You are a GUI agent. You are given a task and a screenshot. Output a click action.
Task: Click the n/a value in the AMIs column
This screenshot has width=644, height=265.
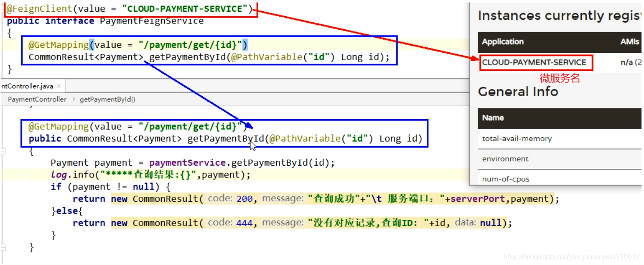(x=626, y=62)
